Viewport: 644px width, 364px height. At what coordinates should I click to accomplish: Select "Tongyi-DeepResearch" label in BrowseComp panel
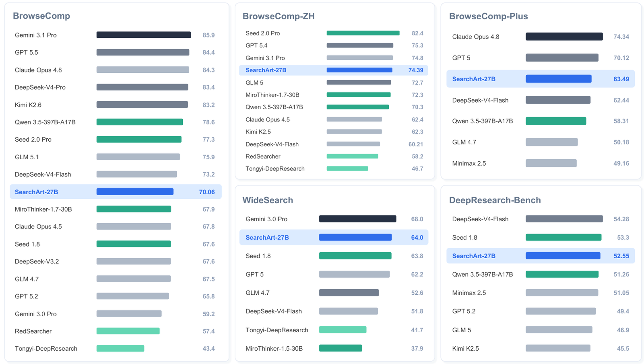click(46, 348)
